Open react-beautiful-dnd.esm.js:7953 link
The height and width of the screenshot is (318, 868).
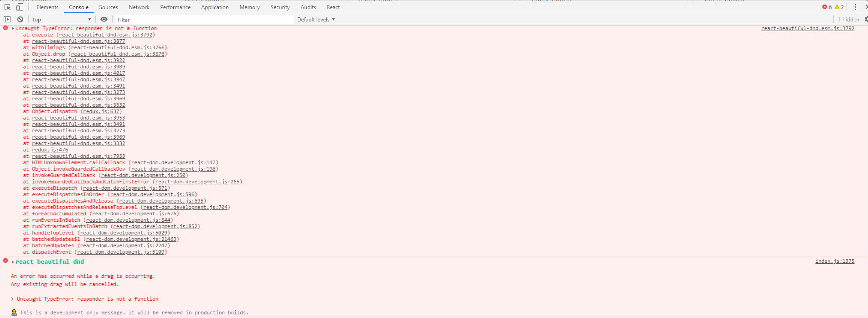(x=78, y=156)
